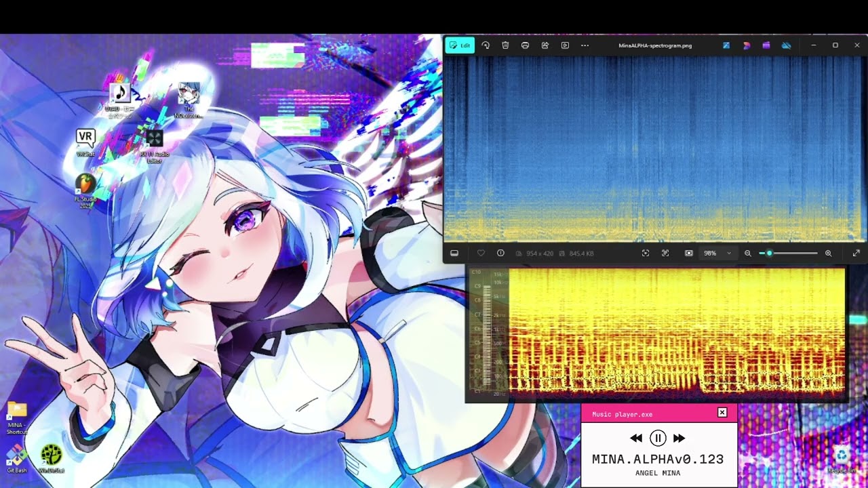Zoom in with the plus magnifier
Screen dimensions: 868x488
[828, 253]
